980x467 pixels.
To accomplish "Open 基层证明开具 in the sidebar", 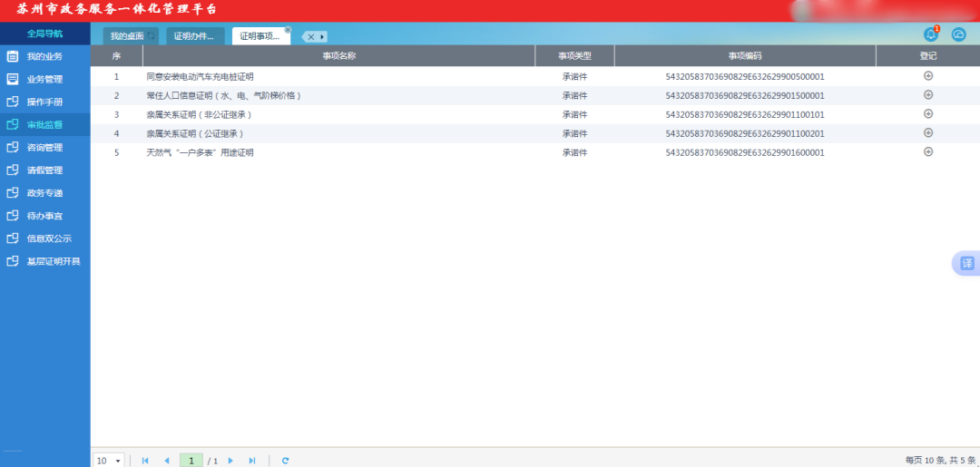I will (x=53, y=261).
